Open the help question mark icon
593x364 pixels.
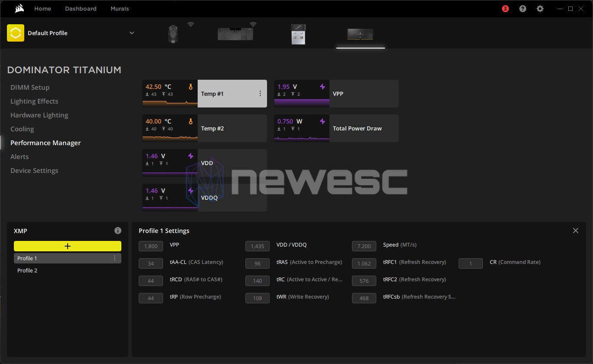(x=523, y=9)
